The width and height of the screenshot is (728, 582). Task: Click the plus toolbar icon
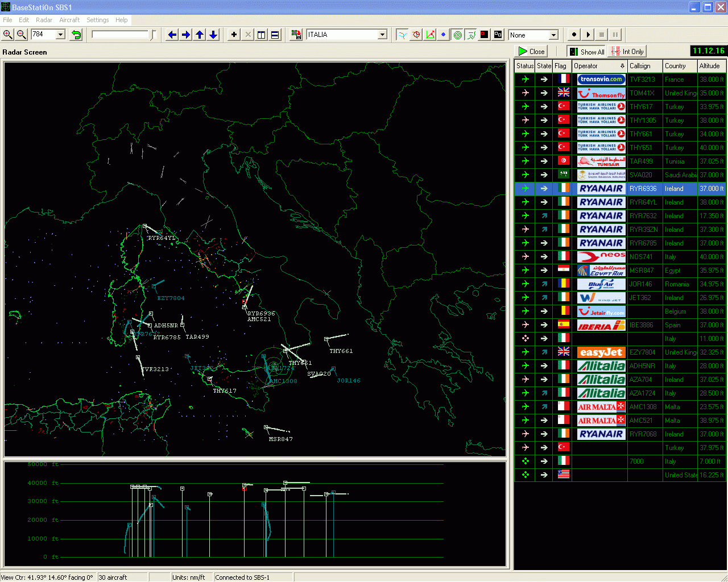(x=234, y=35)
